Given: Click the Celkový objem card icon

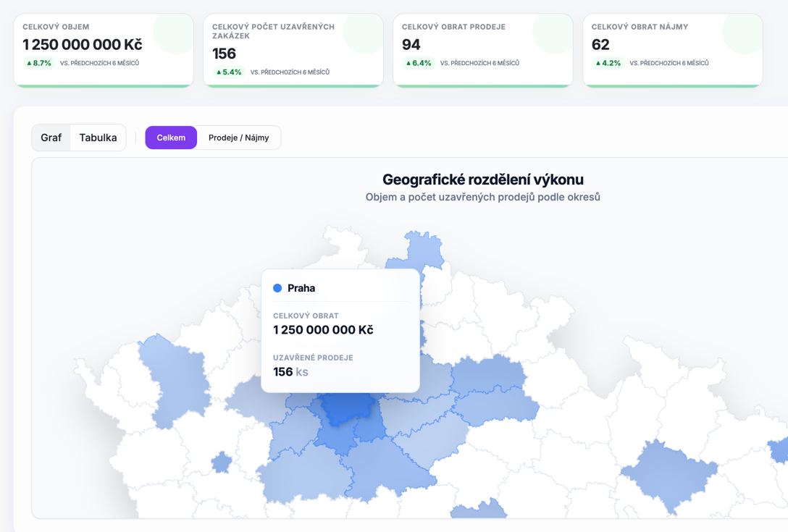Looking at the screenshot, I should pos(172,35).
